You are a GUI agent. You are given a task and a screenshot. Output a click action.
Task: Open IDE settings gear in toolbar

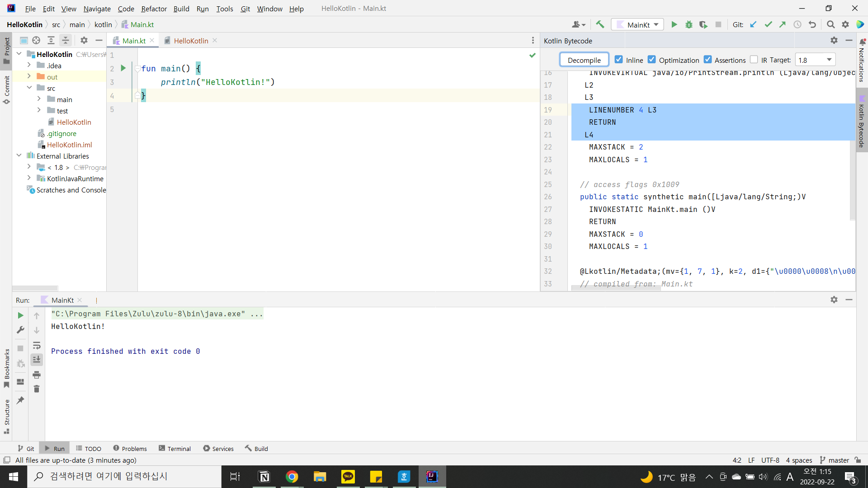[845, 24]
